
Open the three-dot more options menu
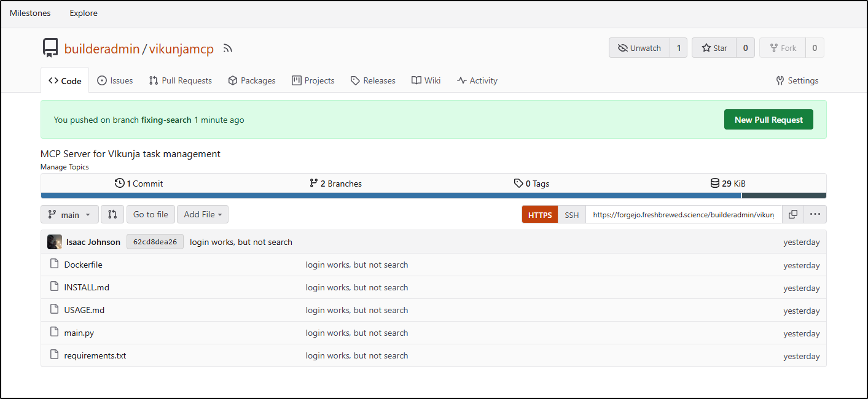click(x=815, y=214)
